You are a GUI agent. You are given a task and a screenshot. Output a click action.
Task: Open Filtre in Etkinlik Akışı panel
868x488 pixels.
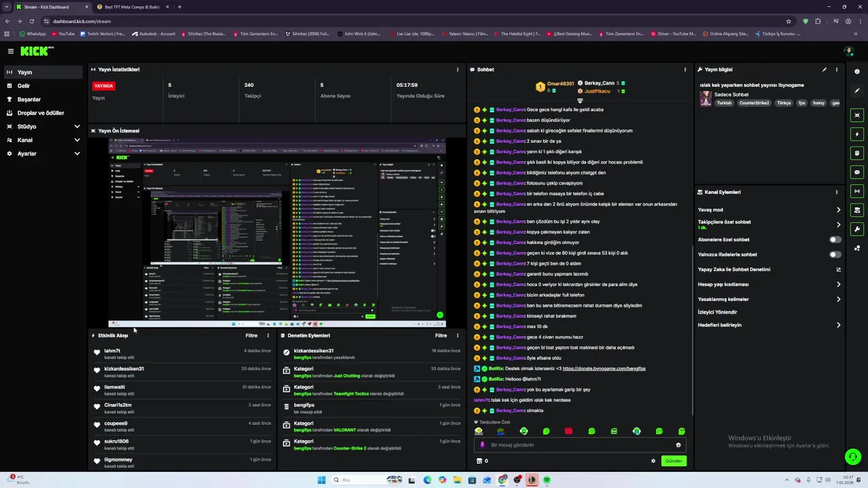click(x=252, y=335)
